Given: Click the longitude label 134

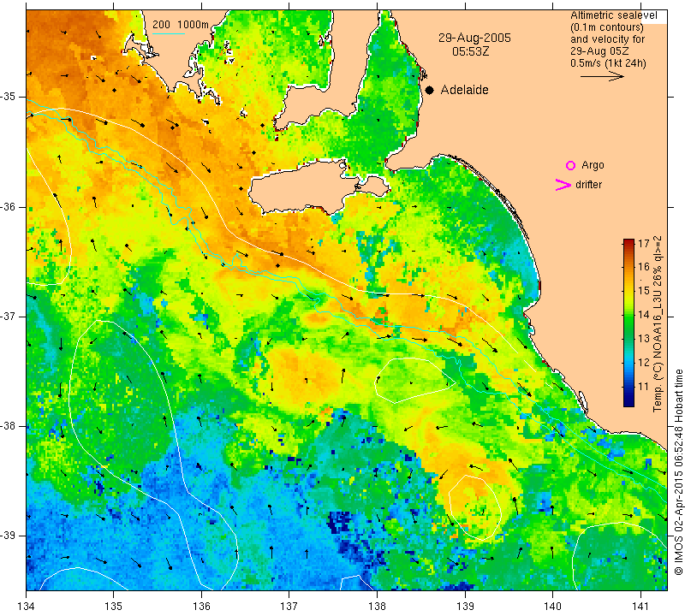Looking at the screenshot, I should (x=27, y=606).
